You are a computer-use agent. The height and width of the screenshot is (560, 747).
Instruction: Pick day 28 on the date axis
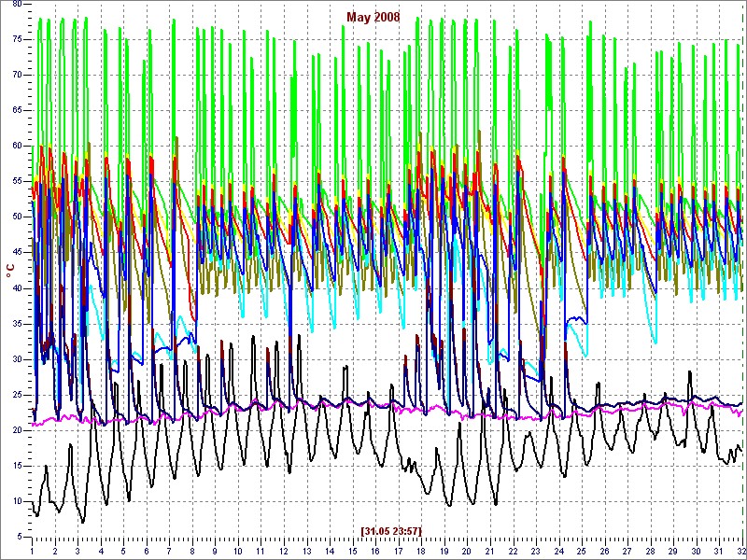click(x=649, y=551)
